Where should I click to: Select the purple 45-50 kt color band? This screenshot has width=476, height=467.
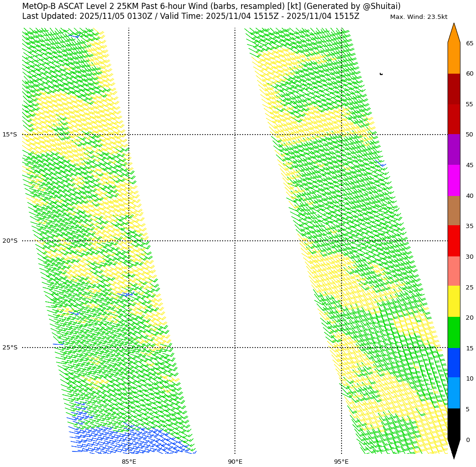point(453,149)
